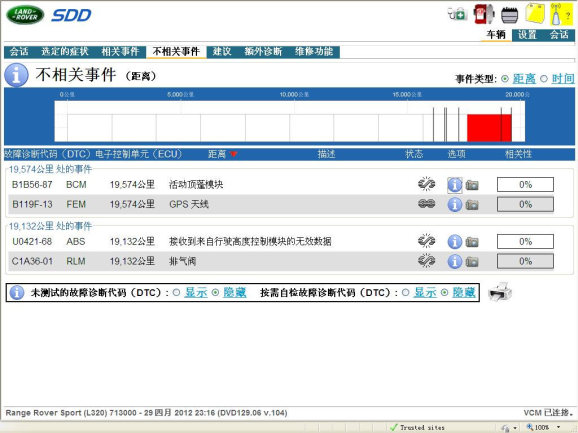This screenshot has height=433, width=578.
Task: Click the 0% relevance bar for B1B56-87
Action: (525, 185)
